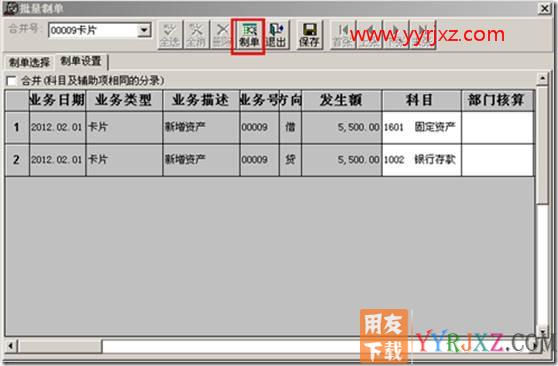Click the 业务类型 column header
Screen dimensions: 558x366
124,100
